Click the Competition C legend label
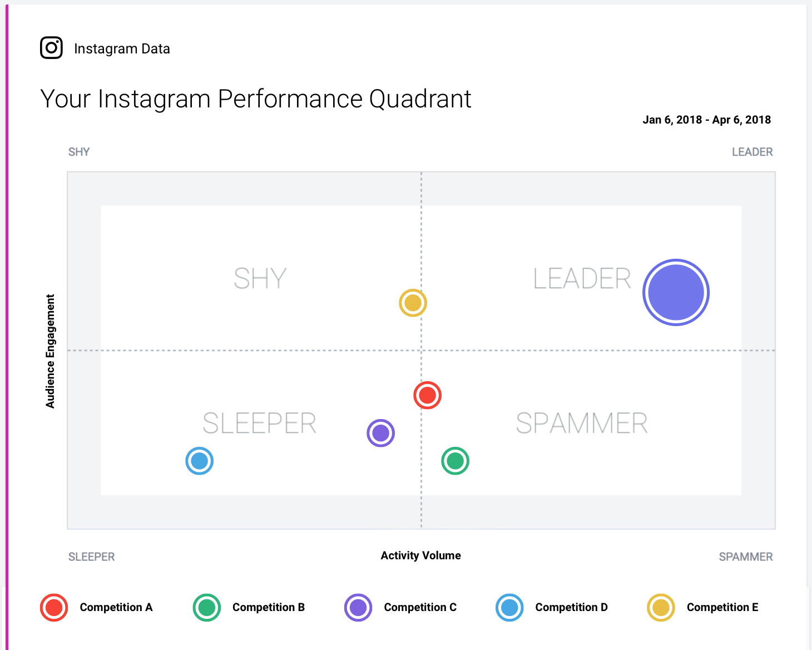 pos(420,608)
